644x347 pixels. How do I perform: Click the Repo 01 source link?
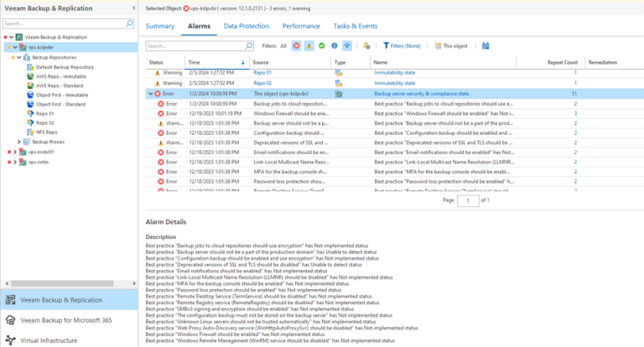click(x=262, y=73)
